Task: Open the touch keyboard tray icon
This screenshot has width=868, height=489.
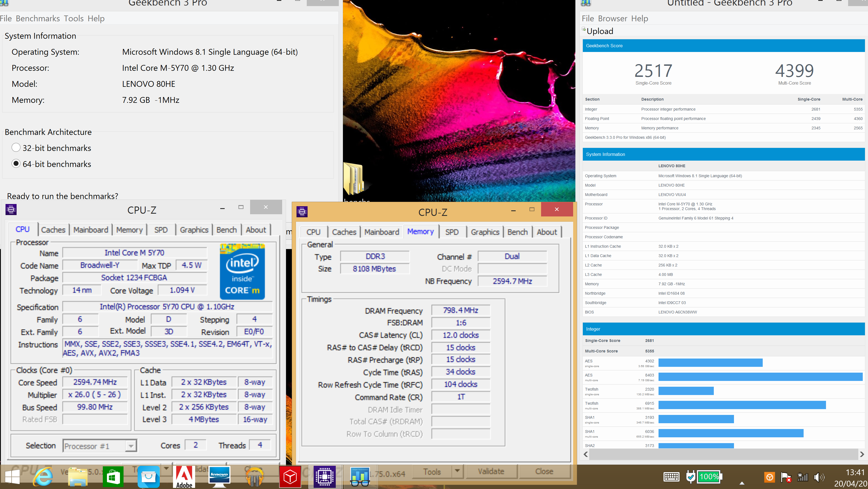Action: pos(671,477)
